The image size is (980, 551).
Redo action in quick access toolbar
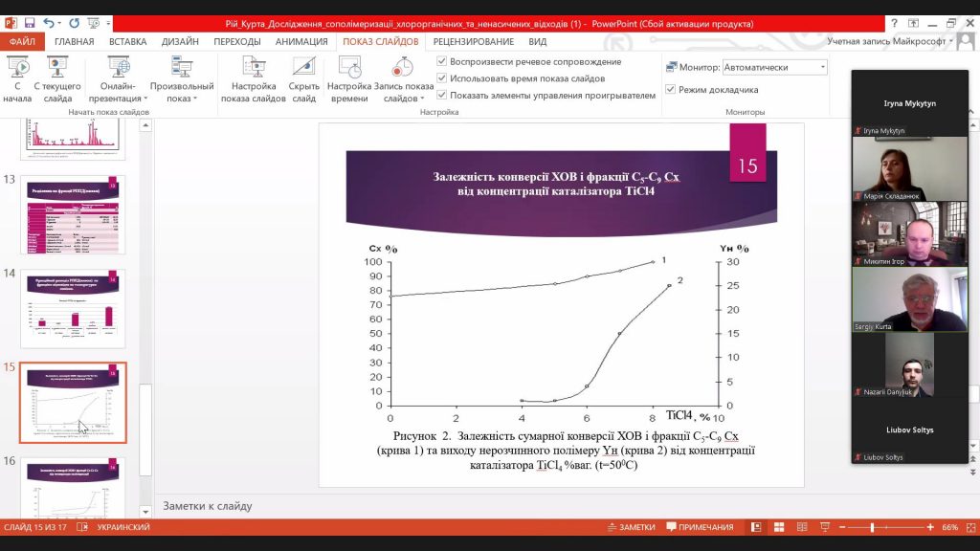pyautogui.click(x=74, y=23)
